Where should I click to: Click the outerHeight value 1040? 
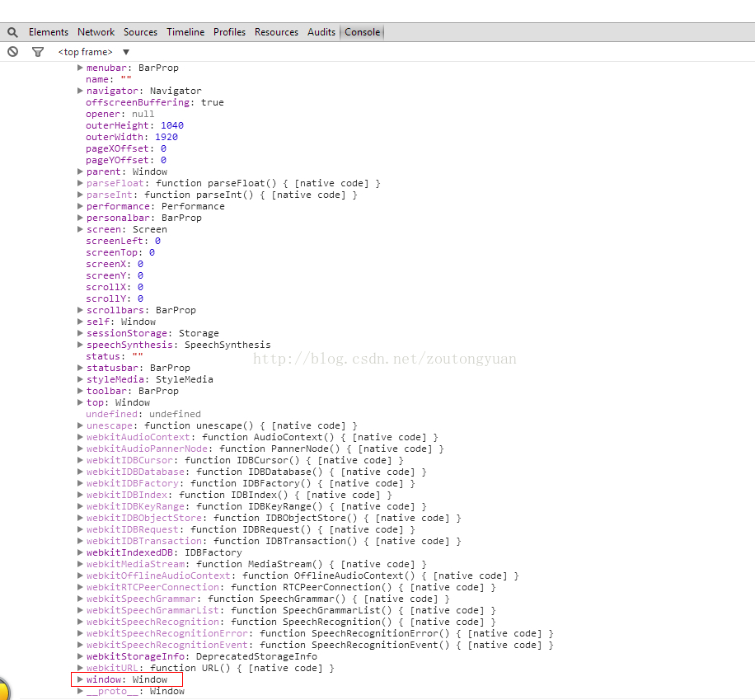pyautogui.click(x=171, y=125)
